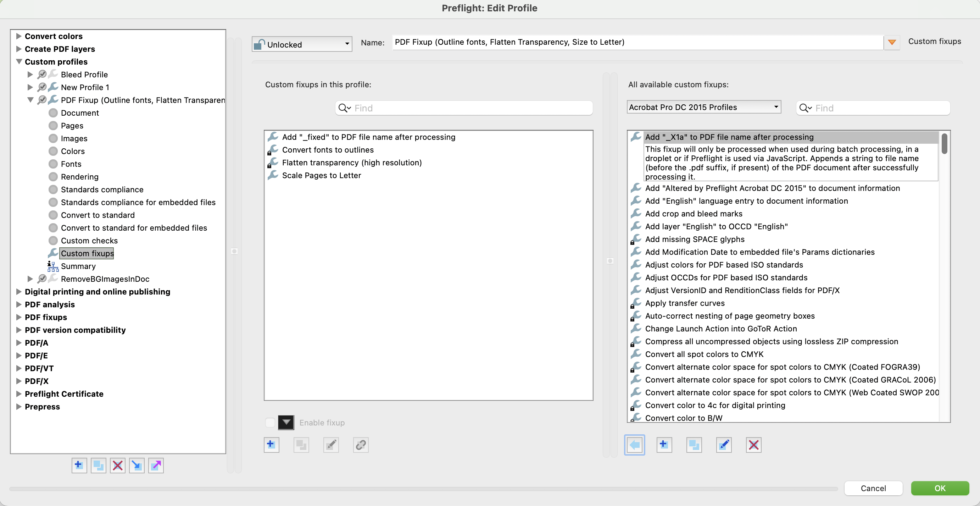Toggle the New Profile 1 enabled check mark
This screenshot has width=980, height=506.
(42, 87)
